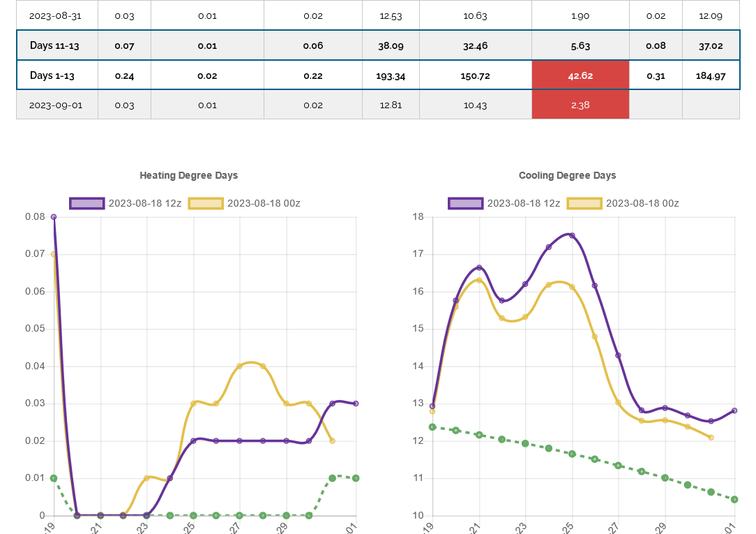Image resolution: width=756 pixels, height=534 pixels.
Task: Hide the 00z series via Heating legend label
Action: (264, 203)
